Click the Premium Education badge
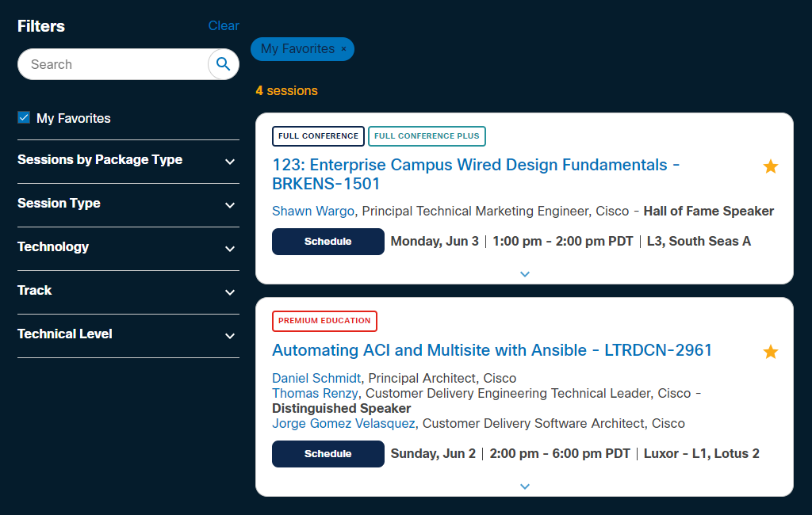Screen dimensions: 812x515 click(x=324, y=321)
